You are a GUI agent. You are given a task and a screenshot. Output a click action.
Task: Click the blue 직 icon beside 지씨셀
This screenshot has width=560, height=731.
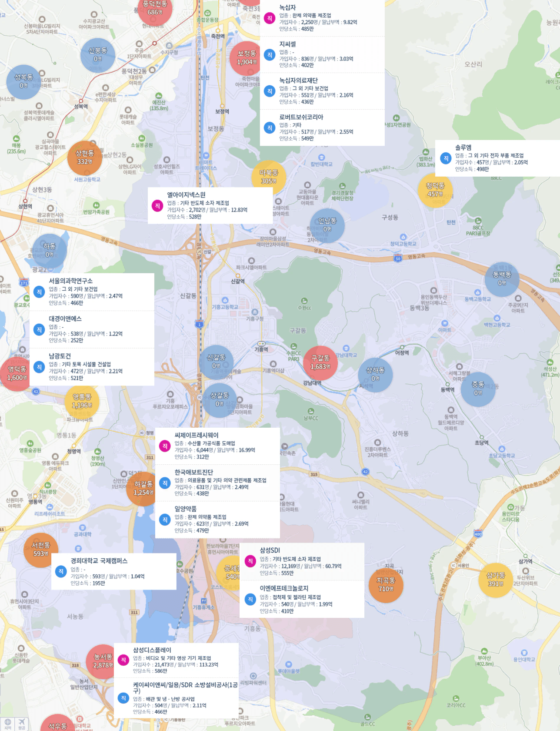click(x=270, y=55)
